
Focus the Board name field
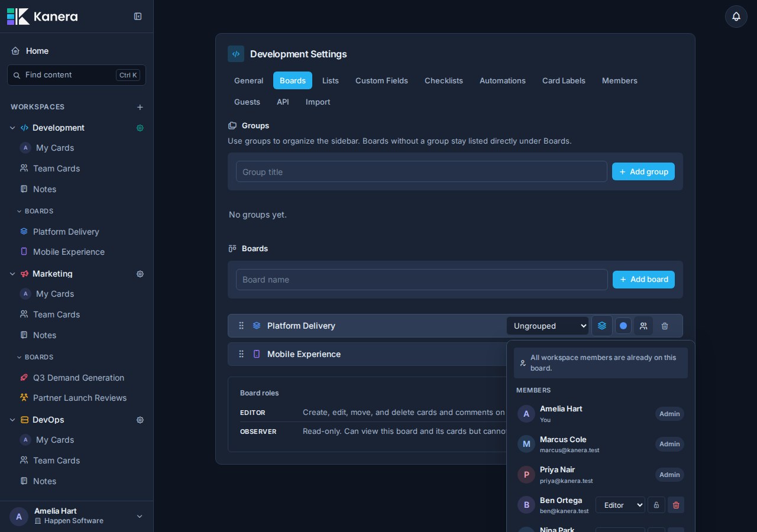coord(422,280)
